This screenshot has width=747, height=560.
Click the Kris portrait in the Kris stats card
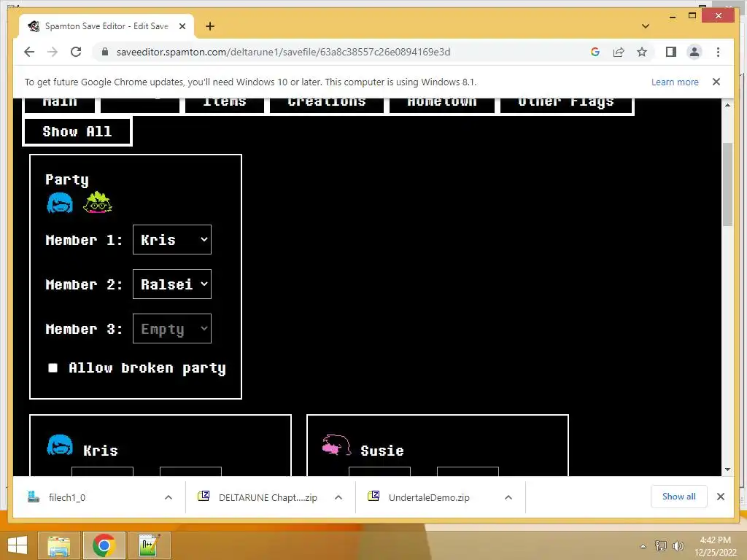click(60, 445)
